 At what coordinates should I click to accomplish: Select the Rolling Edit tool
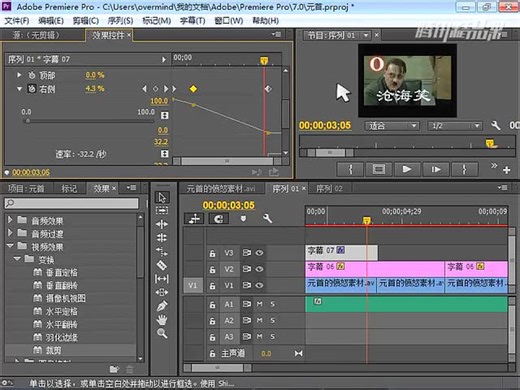point(162,238)
